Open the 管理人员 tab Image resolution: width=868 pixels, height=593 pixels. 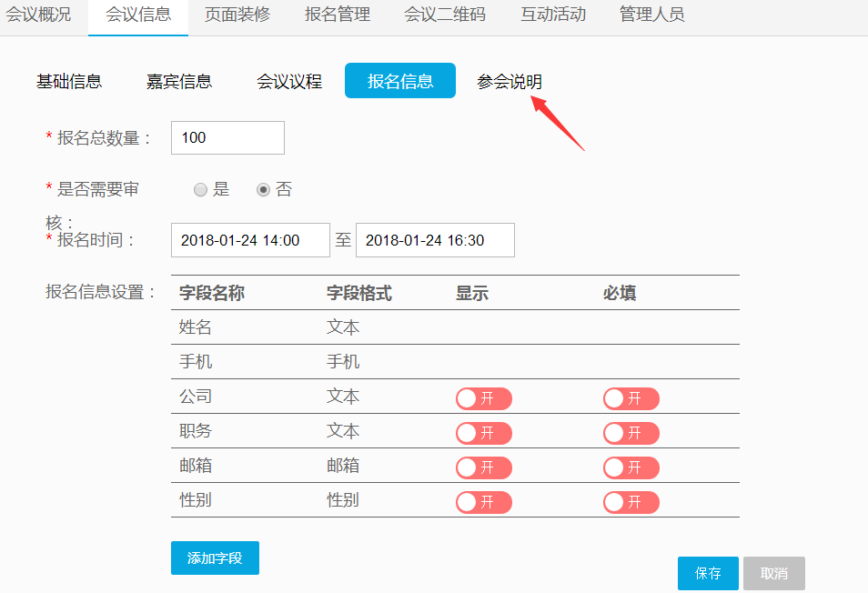(652, 15)
